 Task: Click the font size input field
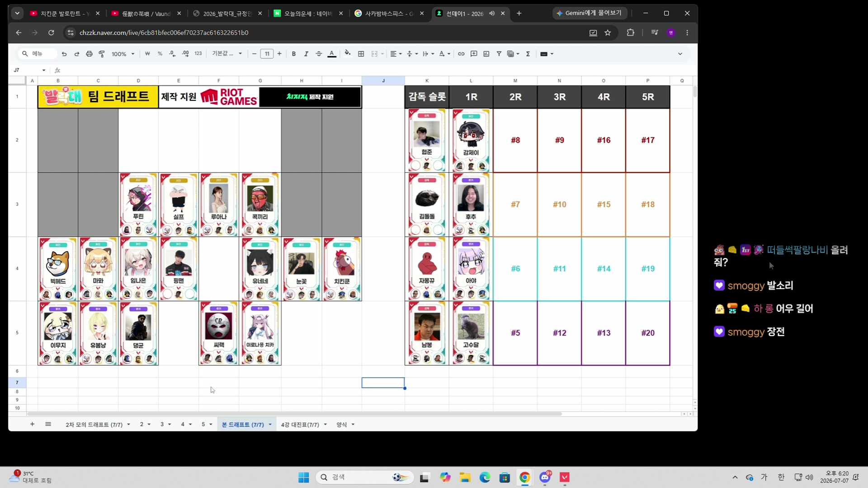(x=267, y=54)
